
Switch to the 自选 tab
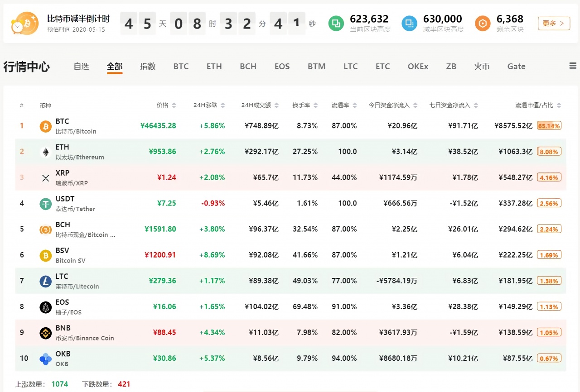pos(81,66)
